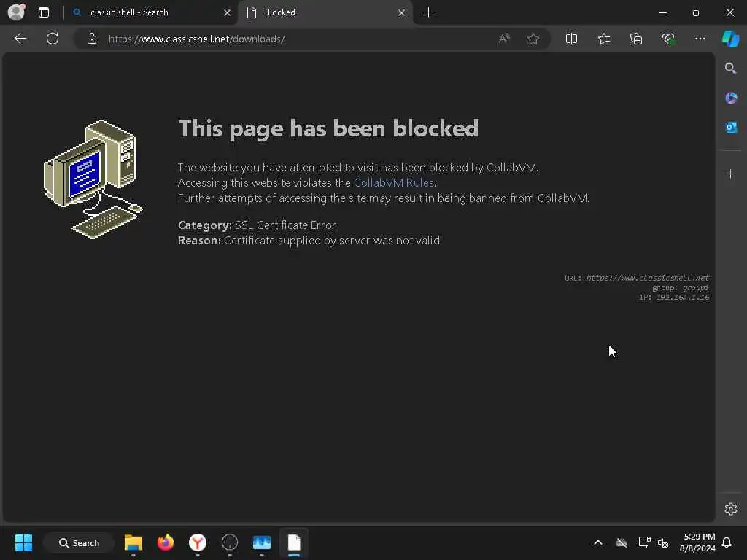Click the IP address detail line

point(674,297)
